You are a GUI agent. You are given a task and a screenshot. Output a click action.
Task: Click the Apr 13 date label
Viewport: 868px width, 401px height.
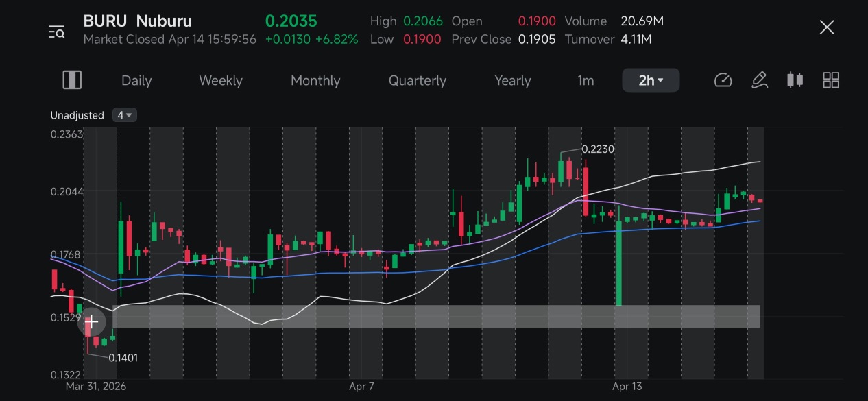[x=627, y=386]
